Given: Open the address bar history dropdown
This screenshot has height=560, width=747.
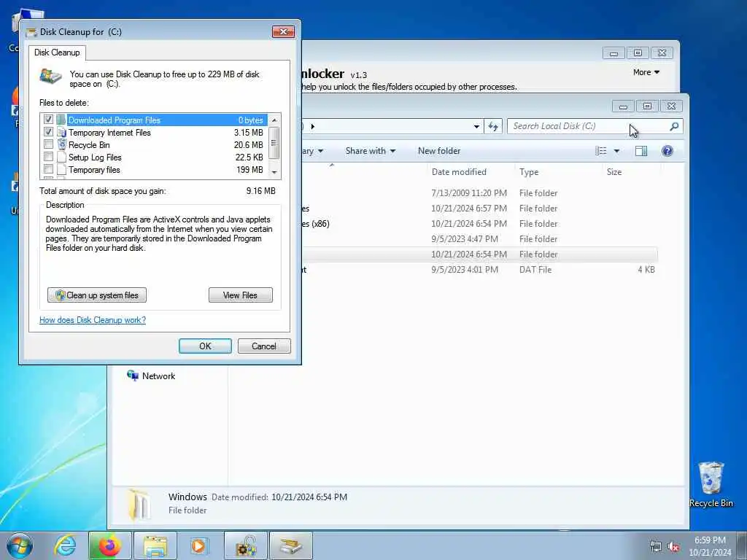Looking at the screenshot, I should 476,126.
